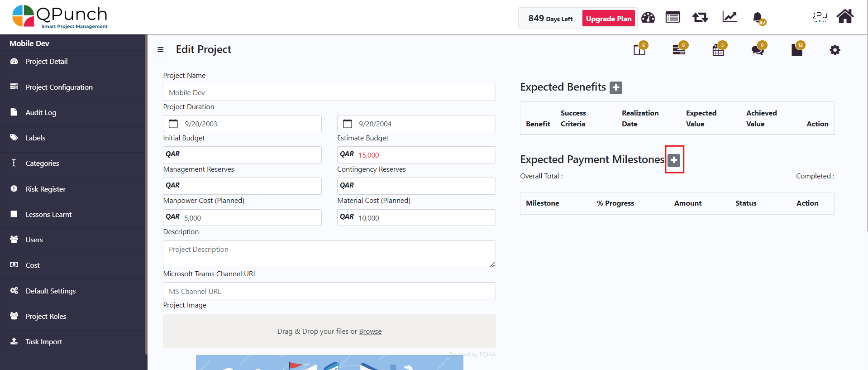The width and height of the screenshot is (868, 370).
Task: Open project settings gear icon
Action: tap(835, 50)
